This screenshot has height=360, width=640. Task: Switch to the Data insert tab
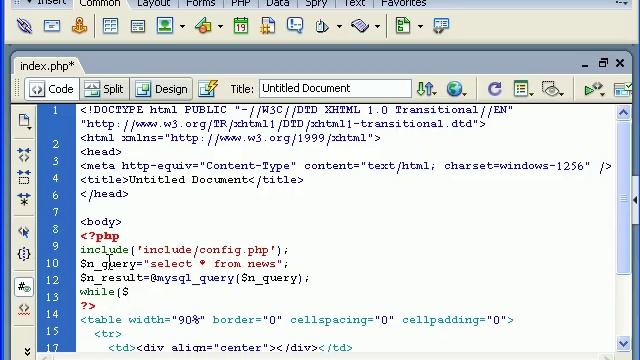[x=278, y=3]
